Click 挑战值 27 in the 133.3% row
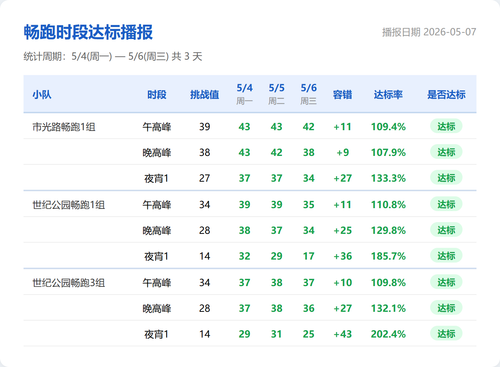 point(205,178)
